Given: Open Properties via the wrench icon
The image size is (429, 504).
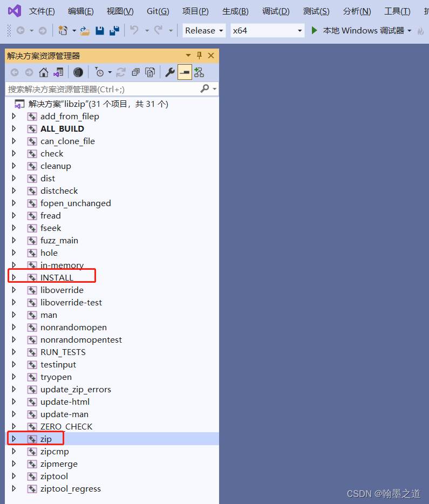Looking at the screenshot, I should coord(169,72).
